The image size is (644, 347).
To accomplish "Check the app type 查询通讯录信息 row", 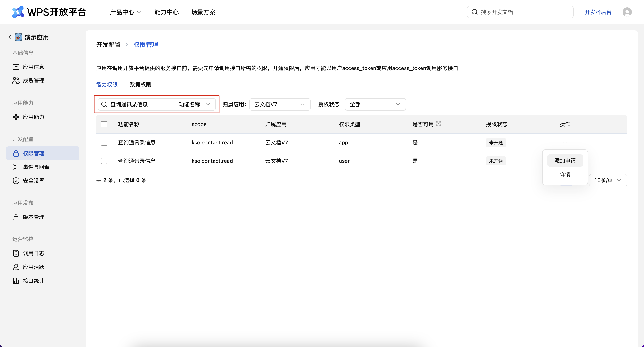I will pyautogui.click(x=104, y=143).
